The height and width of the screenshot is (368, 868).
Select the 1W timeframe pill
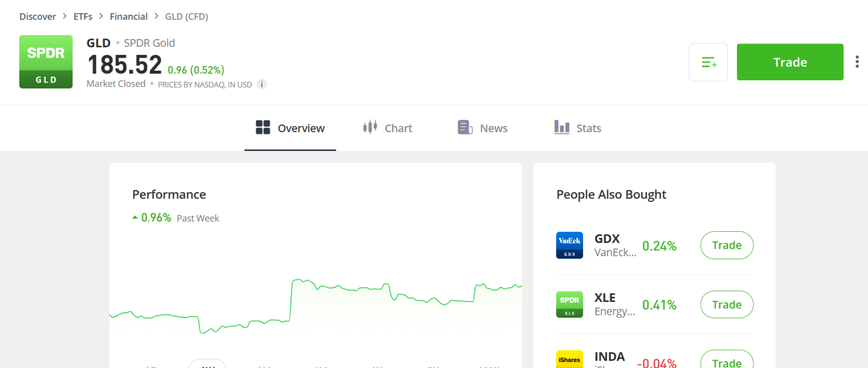(207, 365)
